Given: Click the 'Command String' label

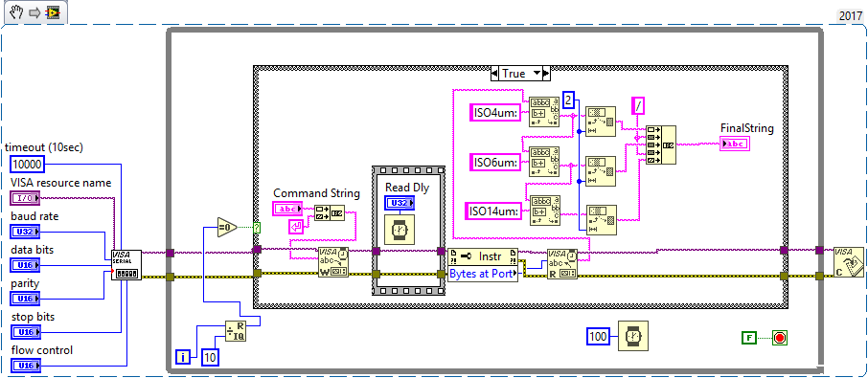Looking at the screenshot, I should click(x=317, y=193).
